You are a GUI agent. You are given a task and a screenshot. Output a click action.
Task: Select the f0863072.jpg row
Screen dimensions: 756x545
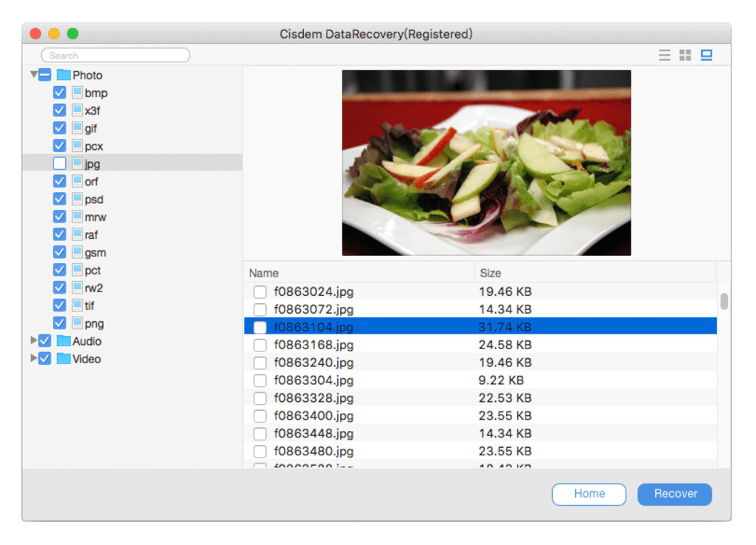(x=480, y=309)
